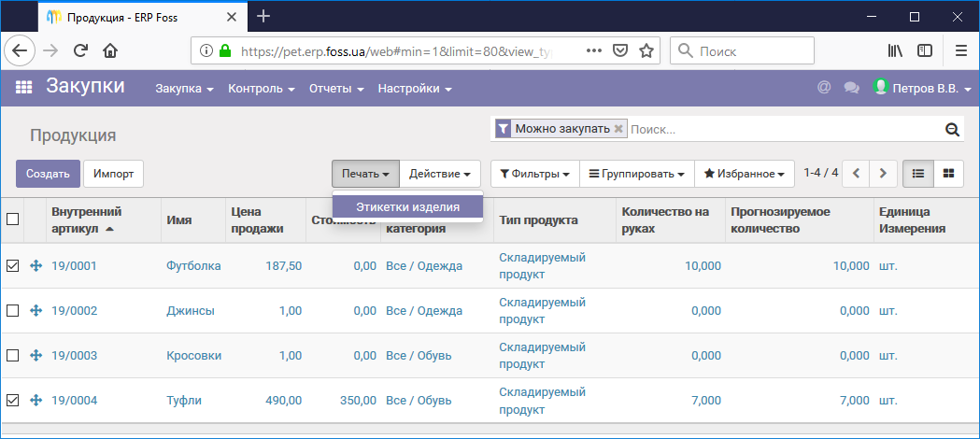The height and width of the screenshot is (439, 980).
Task: Open the Действие dropdown
Action: pyautogui.click(x=440, y=174)
